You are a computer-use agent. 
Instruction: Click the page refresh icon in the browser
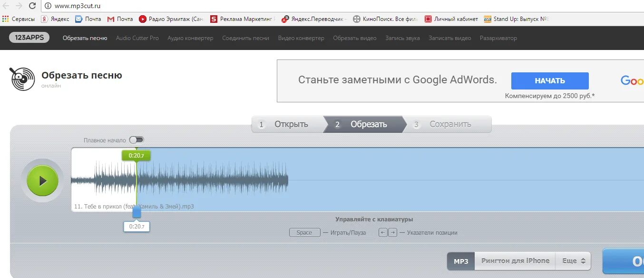[x=32, y=7]
